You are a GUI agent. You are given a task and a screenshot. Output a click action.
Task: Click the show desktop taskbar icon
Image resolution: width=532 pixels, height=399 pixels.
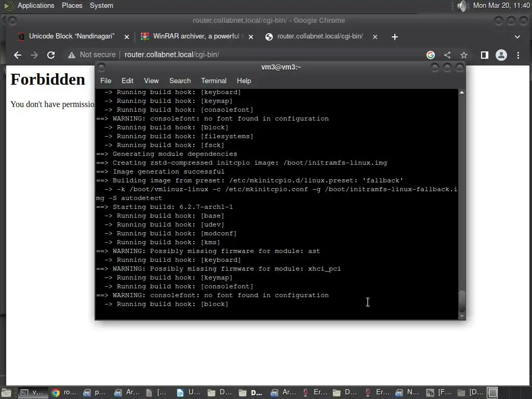point(6,393)
